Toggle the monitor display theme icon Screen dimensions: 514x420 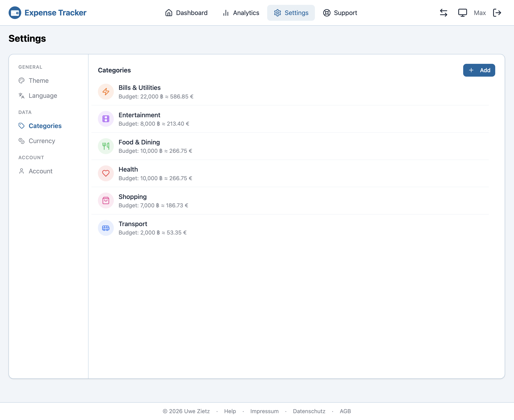[x=462, y=13]
